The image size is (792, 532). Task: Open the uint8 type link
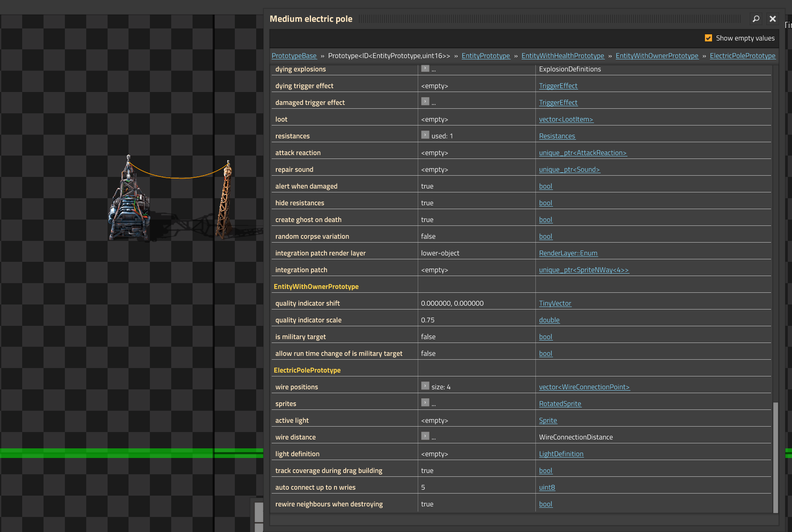[547, 487]
